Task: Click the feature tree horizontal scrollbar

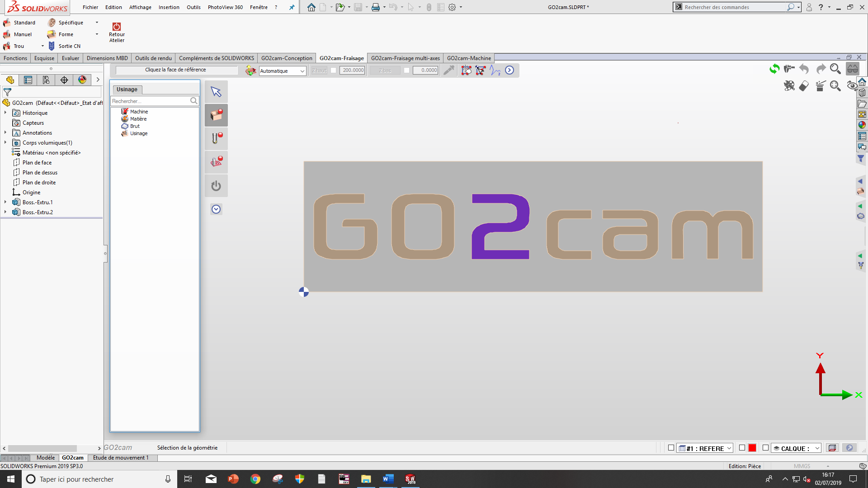Action: point(42,448)
